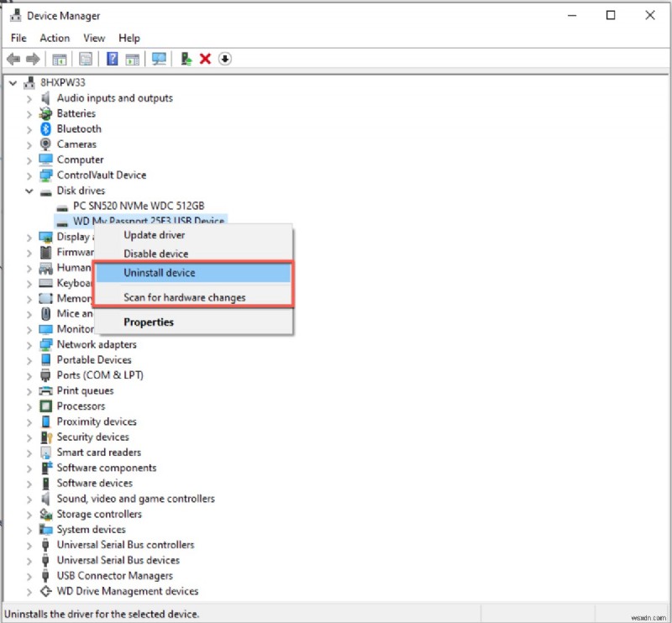
Task: Expand the Portable Devices chevron
Action: tap(29, 360)
